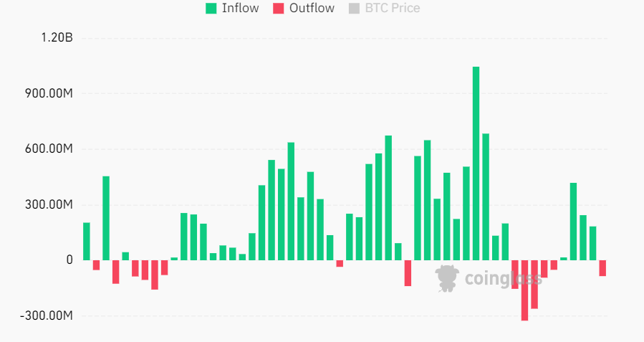This screenshot has height=342, width=644.
Task: Select the tallest green inflow bar
Action: click(476, 163)
